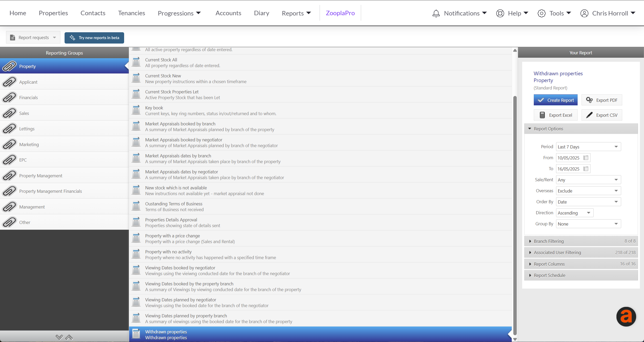This screenshot has height=342, width=644.
Task: Expand the Branch Filtering section
Action: [x=581, y=241]
